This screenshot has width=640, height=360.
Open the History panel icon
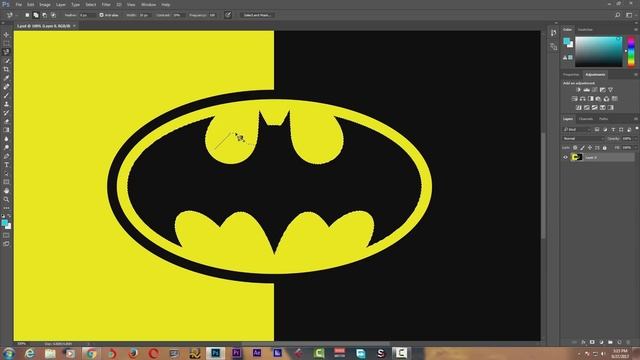click(553, 33)
